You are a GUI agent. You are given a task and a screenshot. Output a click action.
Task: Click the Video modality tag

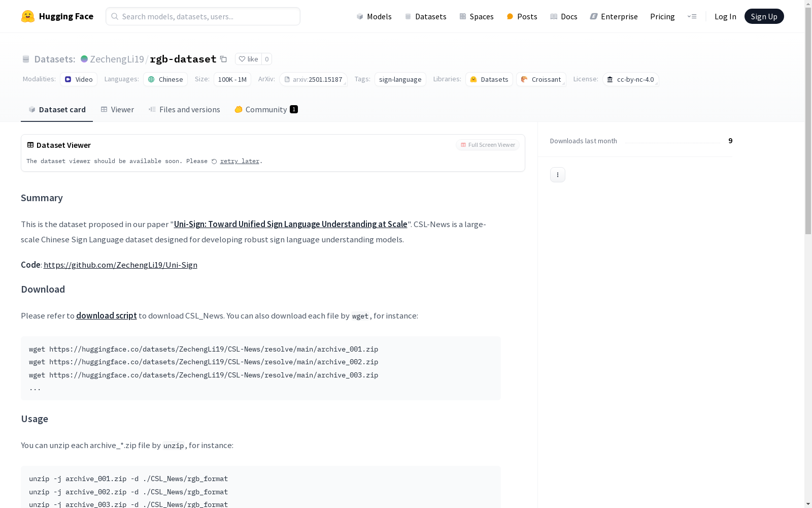79,79
